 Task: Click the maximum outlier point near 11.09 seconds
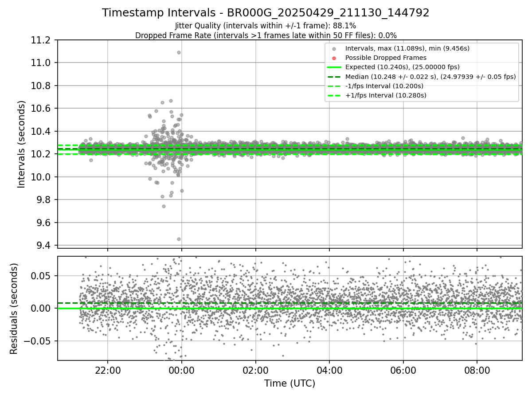click(x=179, y=52)
